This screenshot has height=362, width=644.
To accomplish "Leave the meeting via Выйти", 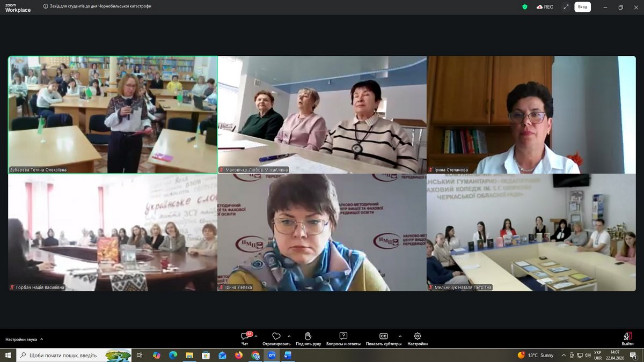I will [627, 338].
